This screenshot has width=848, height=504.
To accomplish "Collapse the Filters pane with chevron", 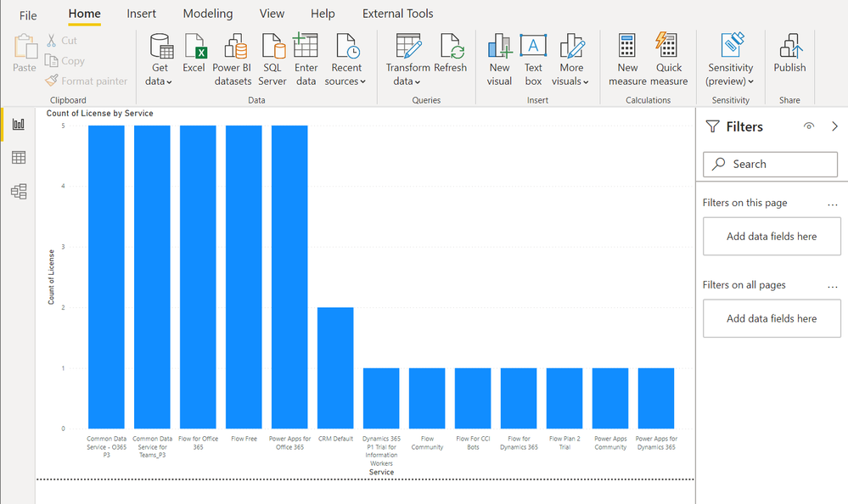I will click(x=834, y=126).
